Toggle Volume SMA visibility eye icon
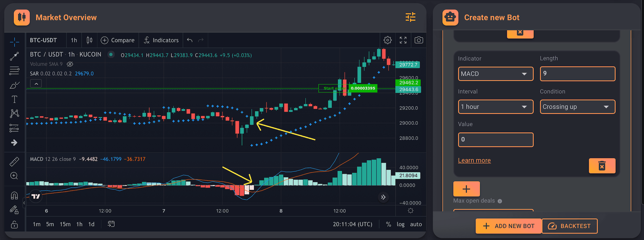644x240 pixels. click(70, 64)
